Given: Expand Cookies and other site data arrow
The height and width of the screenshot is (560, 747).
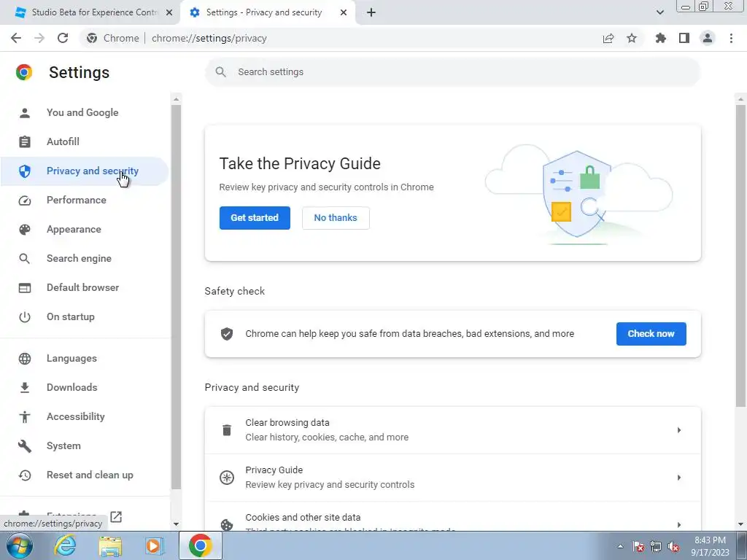Looking at the screenshot, I should [x=679, y=525].
